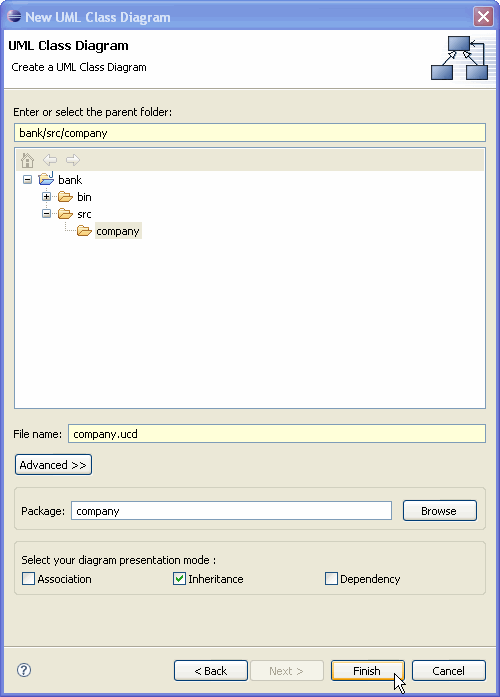Screen dimensions: 500x697
Task: Click the parent folder path field
Action: [250, 132]
